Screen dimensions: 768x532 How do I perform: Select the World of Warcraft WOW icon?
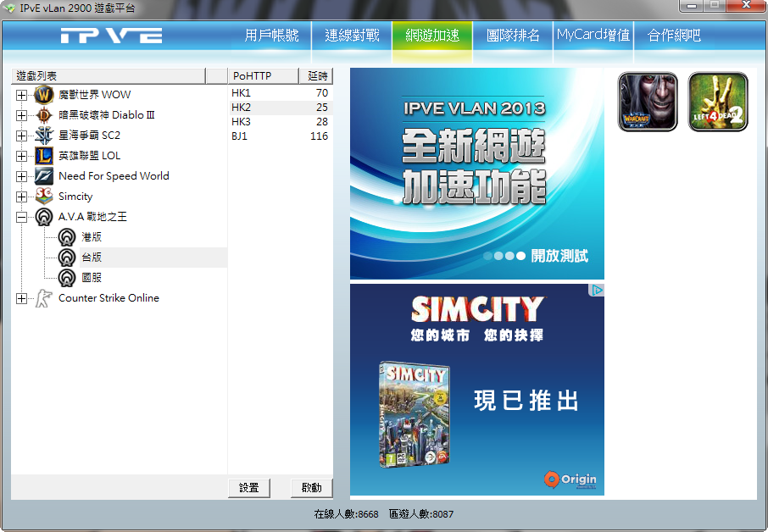44,95
